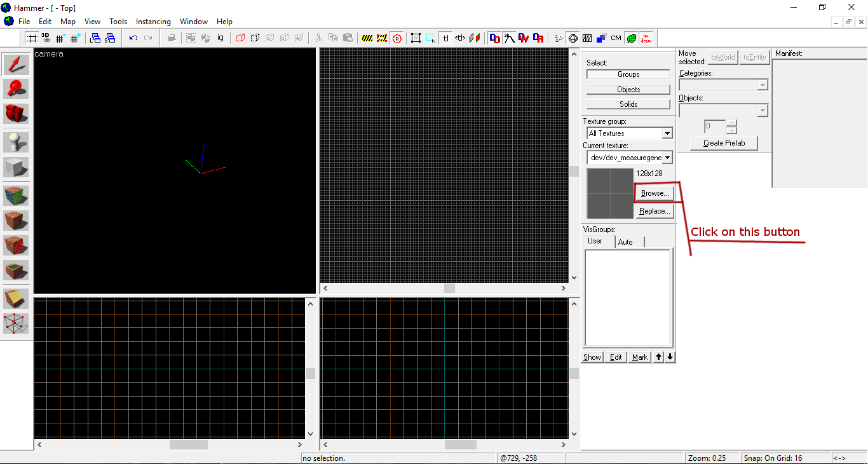Toggle the 'ig' ignore groups button
The height and width of the screenshot is (464, 868).
coord(220,38)
